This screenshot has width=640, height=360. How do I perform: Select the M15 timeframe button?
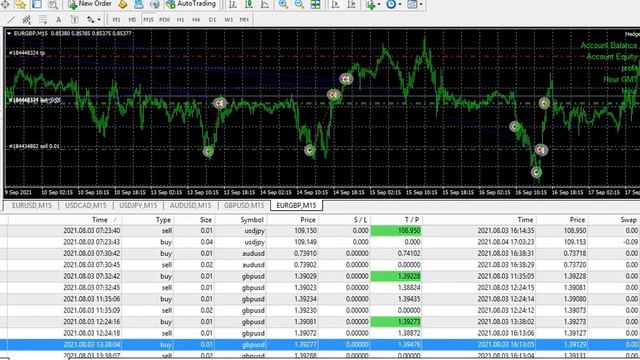click(148, 19)
